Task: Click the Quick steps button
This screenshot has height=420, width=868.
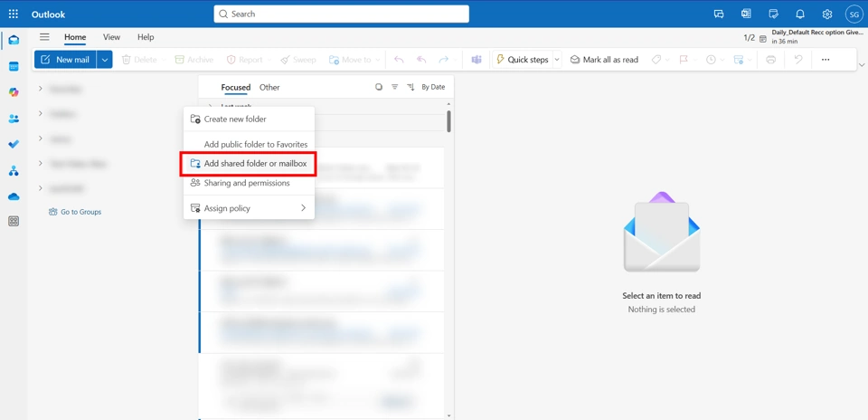Action: 523,59
